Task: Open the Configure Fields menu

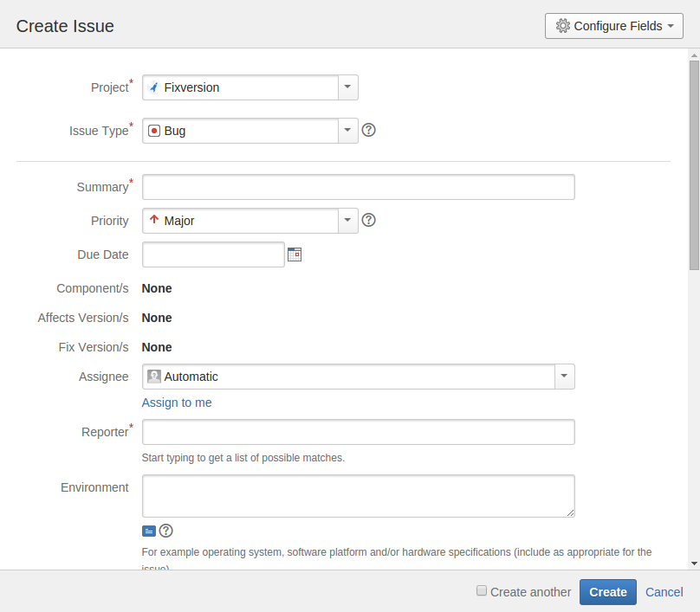Action: tap(613, 26)
